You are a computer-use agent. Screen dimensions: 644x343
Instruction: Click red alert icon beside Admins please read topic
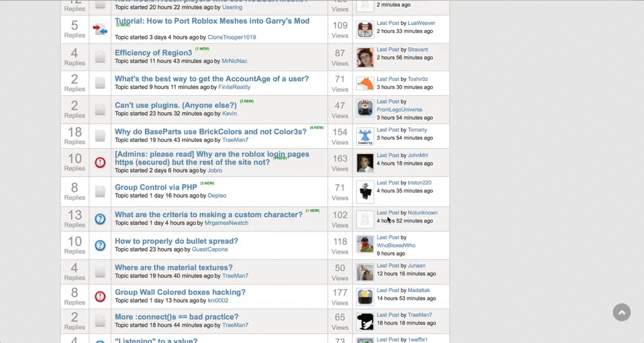100,163
